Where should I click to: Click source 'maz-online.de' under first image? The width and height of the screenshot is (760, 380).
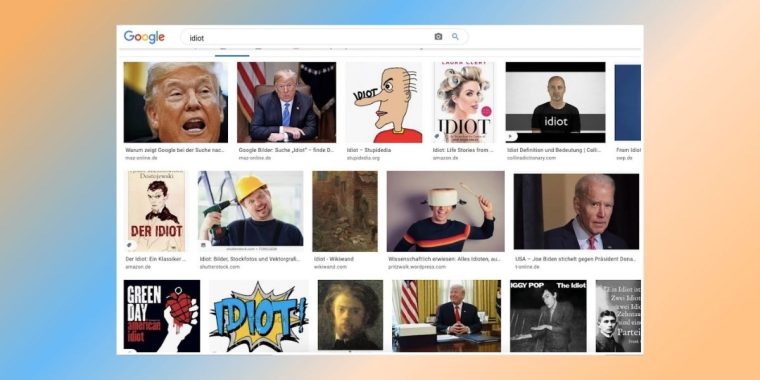[141, 158]
